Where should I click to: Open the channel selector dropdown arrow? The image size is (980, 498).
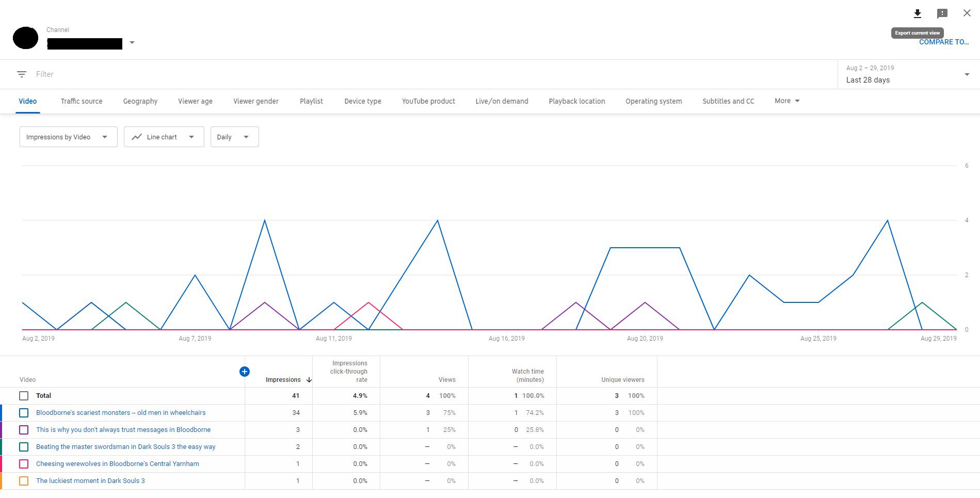click(132, 43)
